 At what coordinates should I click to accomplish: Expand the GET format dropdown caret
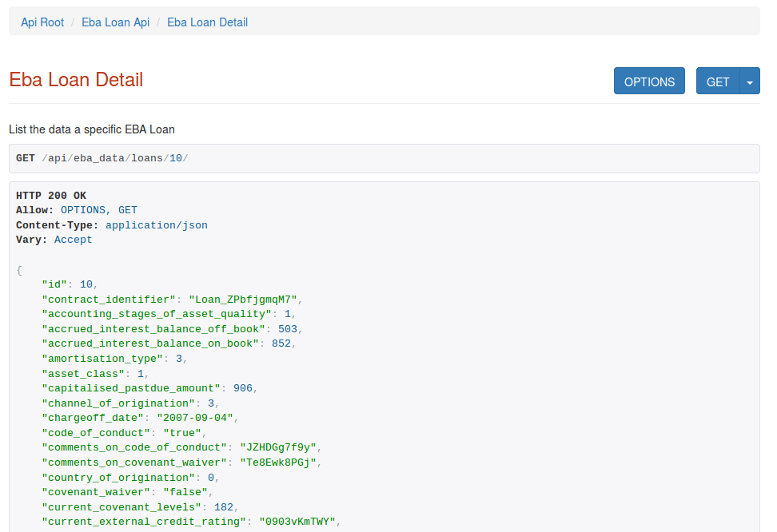click(750, 81)
